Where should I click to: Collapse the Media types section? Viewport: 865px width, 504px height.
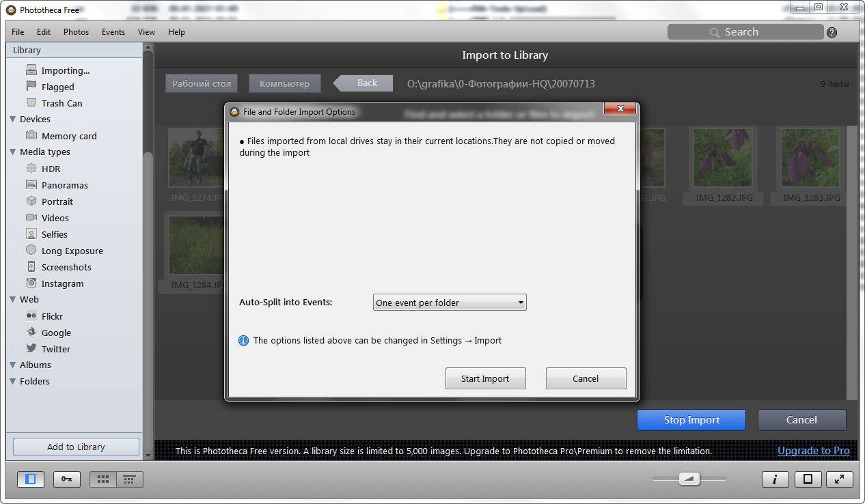tap(12, 152)
